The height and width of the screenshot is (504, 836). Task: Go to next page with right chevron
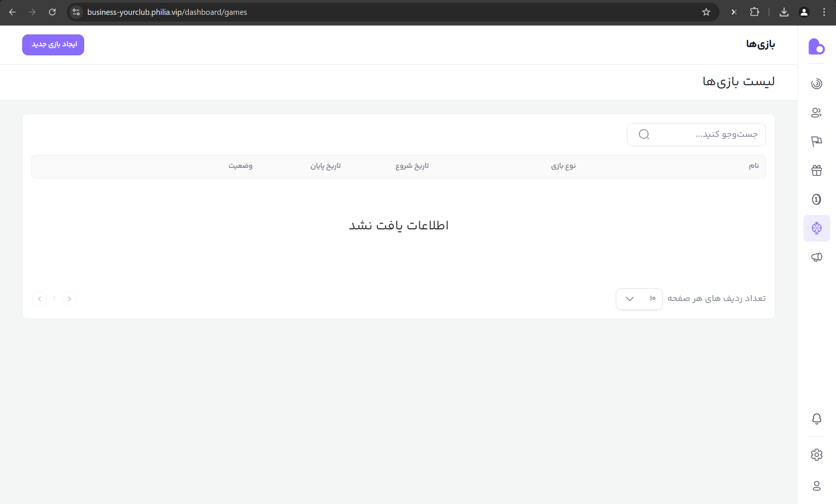pyautogui.click(x=69, y=299)
